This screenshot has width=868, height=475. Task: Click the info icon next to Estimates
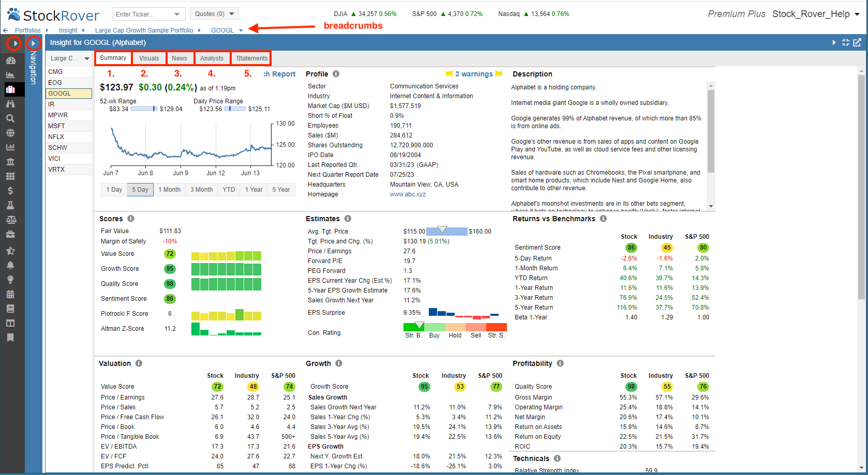point(348,219)
